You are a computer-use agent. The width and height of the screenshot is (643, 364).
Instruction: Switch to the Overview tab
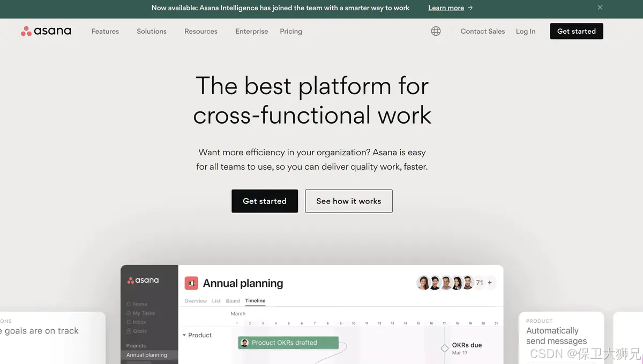[196, 301]
